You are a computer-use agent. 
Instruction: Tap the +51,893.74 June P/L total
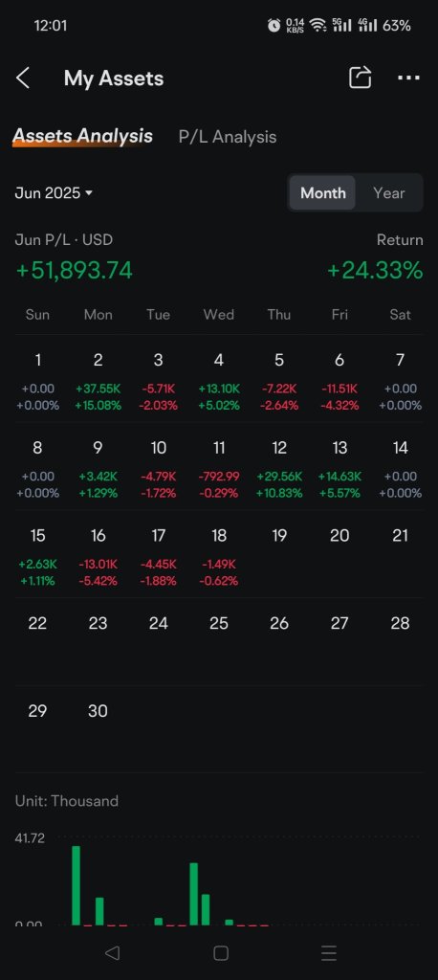click(74, 271)
